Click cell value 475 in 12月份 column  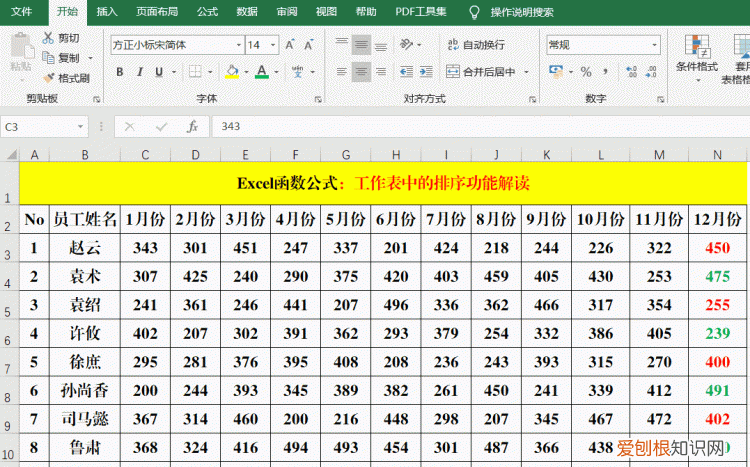pyautogui.click(x=717, y=276)
